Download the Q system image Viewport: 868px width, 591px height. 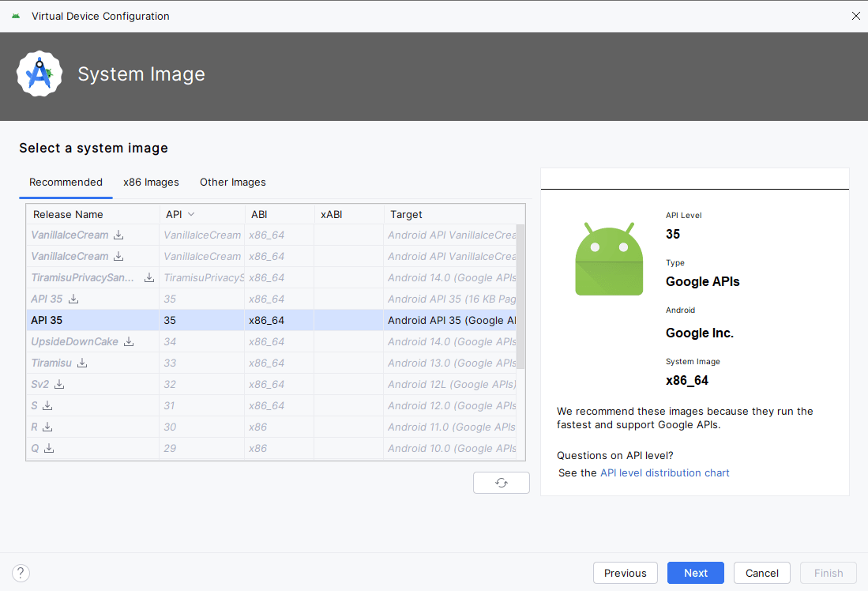49,449
